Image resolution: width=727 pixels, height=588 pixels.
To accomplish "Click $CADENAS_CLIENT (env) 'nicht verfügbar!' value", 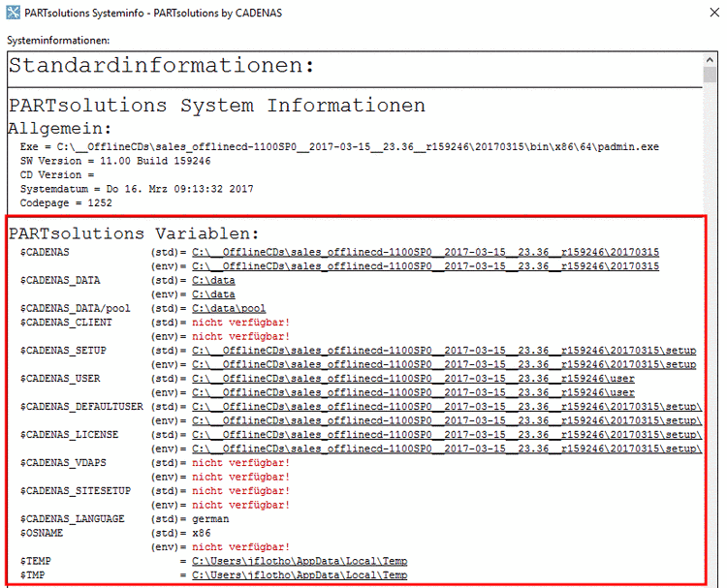I will pyautogui.click(x=240, y=336).
